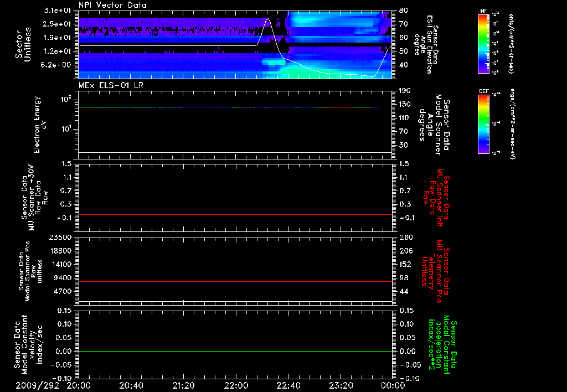This screenshot has height=392, width=567.
Task: Click the red MU Scanner Pos Telemetry label
Action: (435, 271)
